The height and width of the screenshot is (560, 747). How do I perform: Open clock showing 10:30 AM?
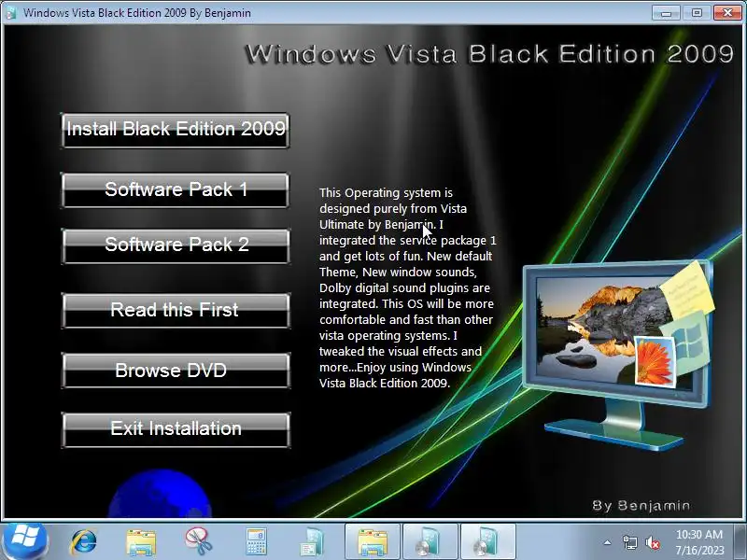698,542
